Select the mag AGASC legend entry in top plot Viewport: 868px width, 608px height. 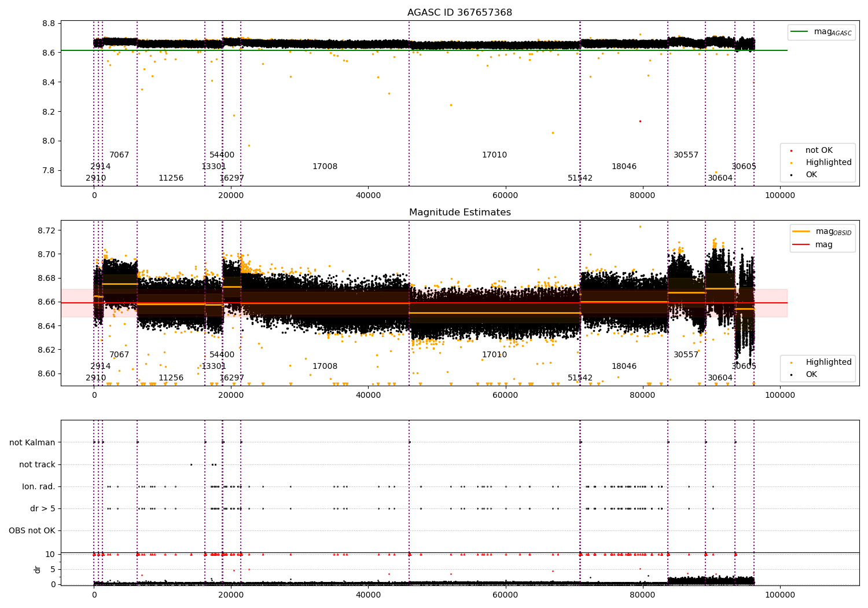point(822,32)
